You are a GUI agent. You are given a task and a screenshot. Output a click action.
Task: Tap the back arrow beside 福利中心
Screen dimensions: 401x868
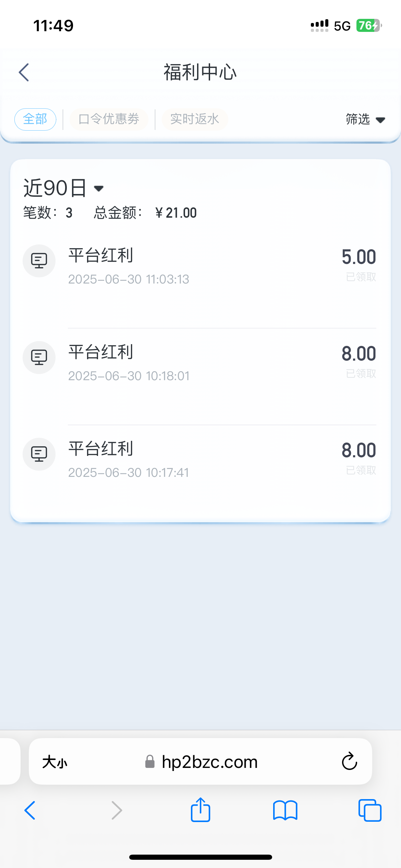(24, 72)
